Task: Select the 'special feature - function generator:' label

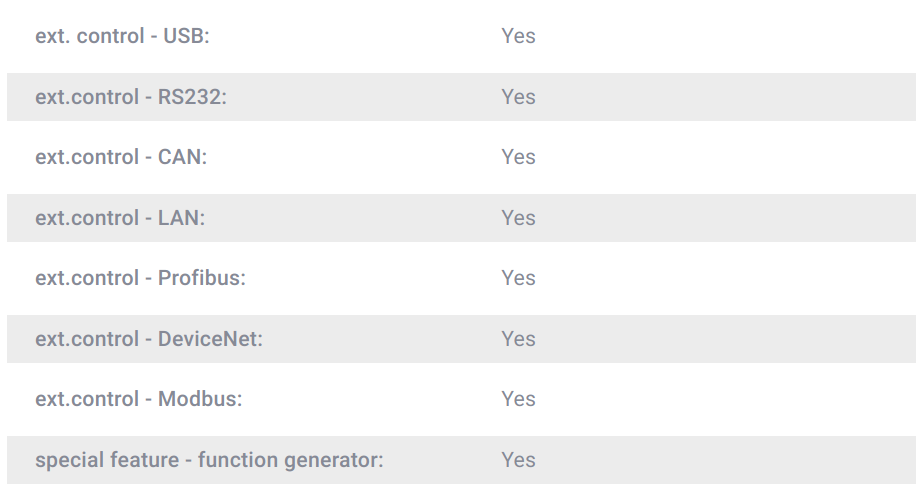Action: coord(209,460)
